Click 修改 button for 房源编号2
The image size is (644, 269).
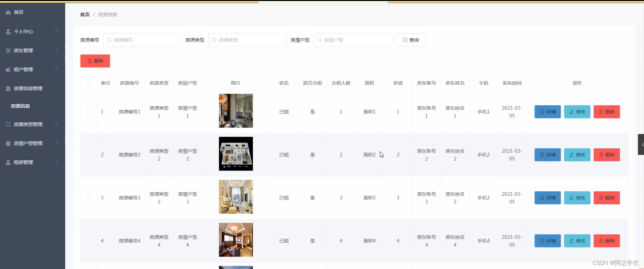(x=577, y=155)
